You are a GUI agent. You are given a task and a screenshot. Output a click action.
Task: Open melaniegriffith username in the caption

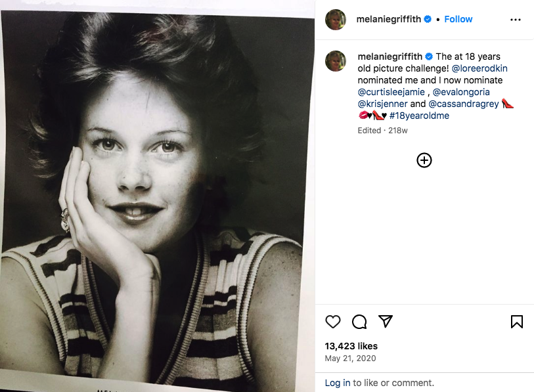pos(390,56)
